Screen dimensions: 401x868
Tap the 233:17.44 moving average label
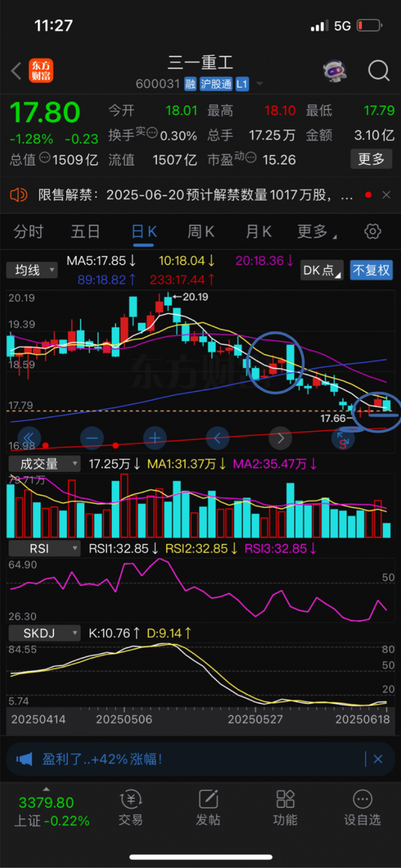pyautogui.click(x=182, y=280)
